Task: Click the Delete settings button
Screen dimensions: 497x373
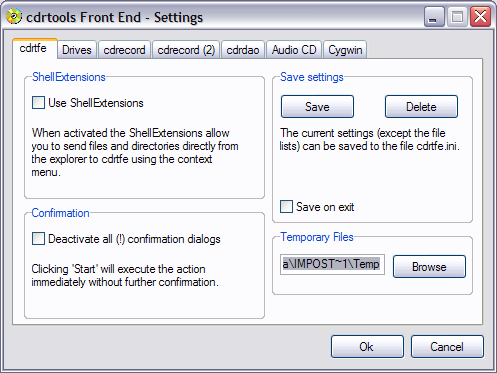Action: click(x=421, y=107)
